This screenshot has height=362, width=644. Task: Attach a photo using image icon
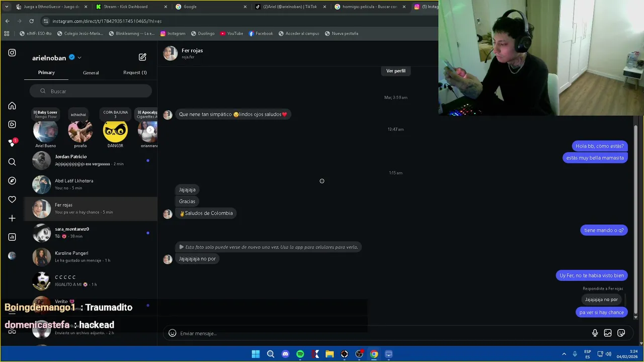608,333
